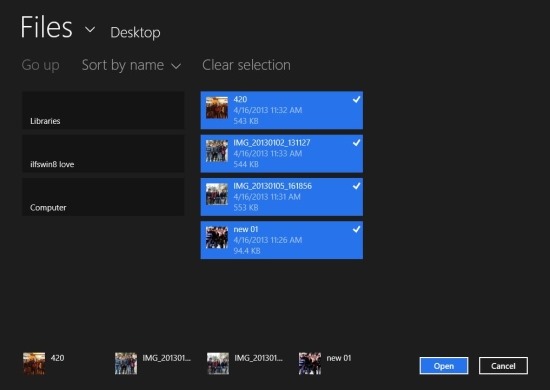Click the new 01 label in the bottom basket
The width and height of the screenshot is (550, 390).
tap(339, 358)
